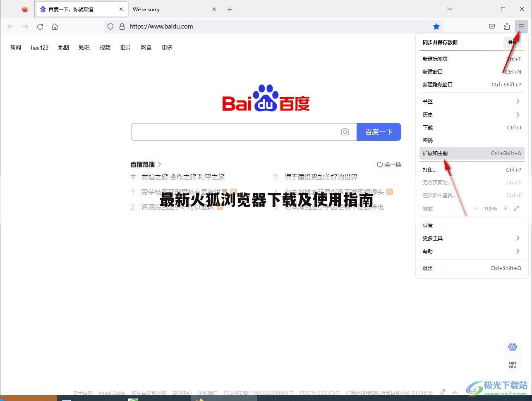Click the full screen arrows icon in menu
The image size is (532, 401).
coord(516,208)
